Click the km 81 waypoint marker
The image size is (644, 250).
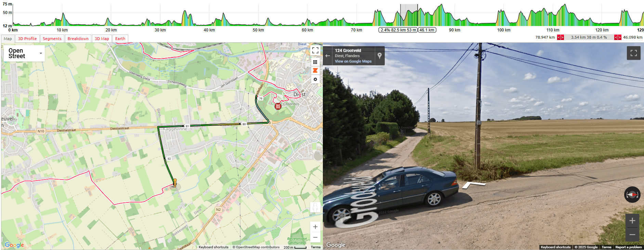[x=187, y=126]
